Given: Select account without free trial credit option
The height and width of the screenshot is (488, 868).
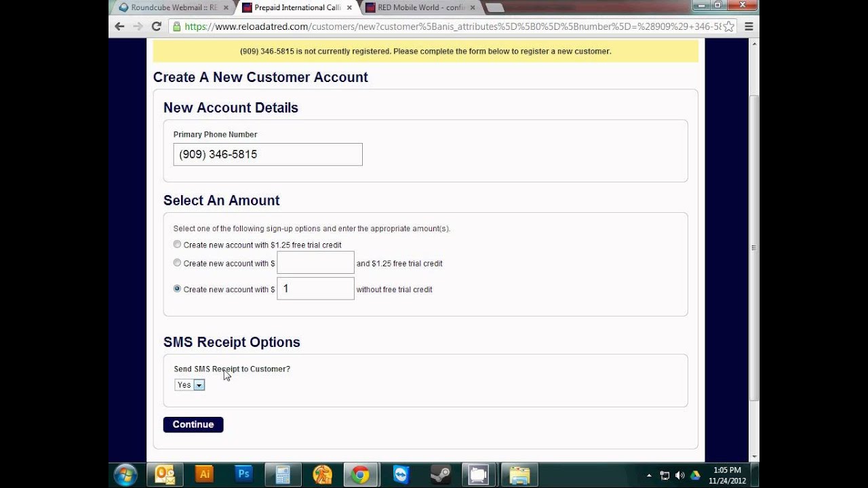Looking at the screenshot, I should (177, 289).
